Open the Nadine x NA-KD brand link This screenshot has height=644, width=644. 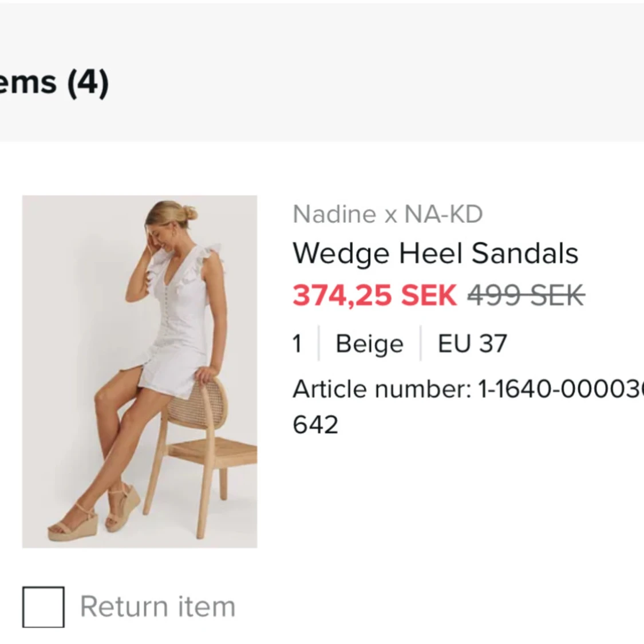tap(388, 214)
